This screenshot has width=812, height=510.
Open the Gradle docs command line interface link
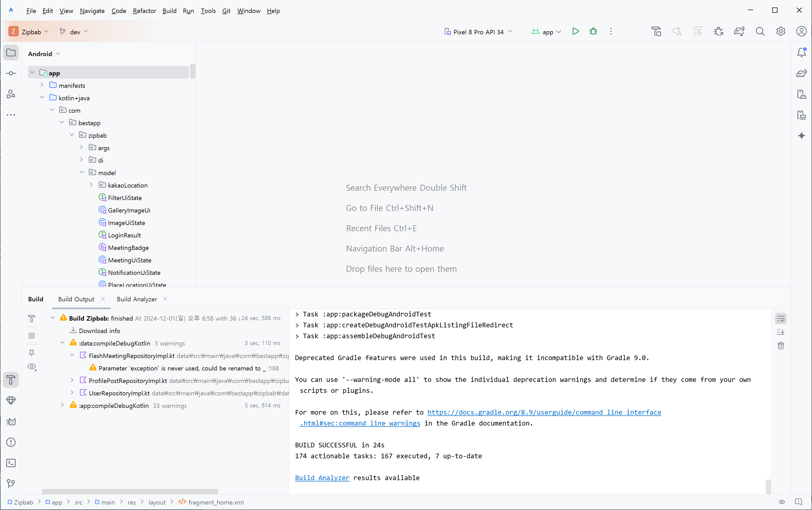544,412
